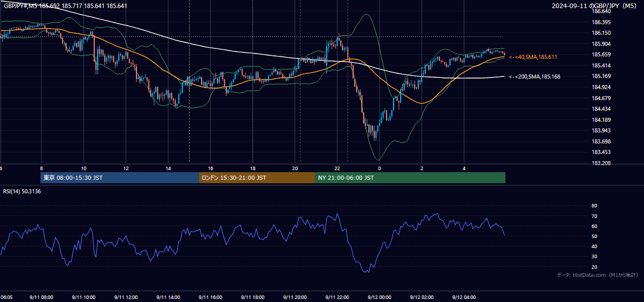The height and width of the screenshot is (302, 644).
Task: Click the 2024-09-11 GBP/JPY (M5) chart title
Action: [x=594, y=6]
